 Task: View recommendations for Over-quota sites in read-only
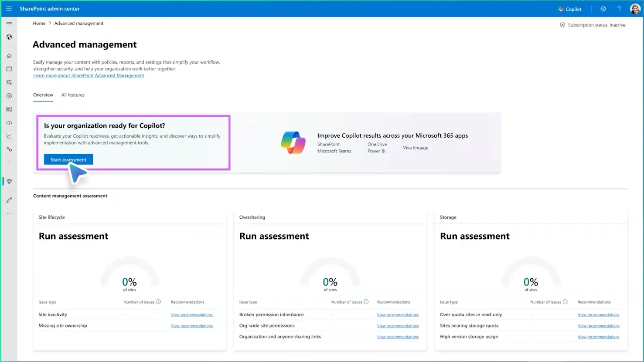pos(599,315)
